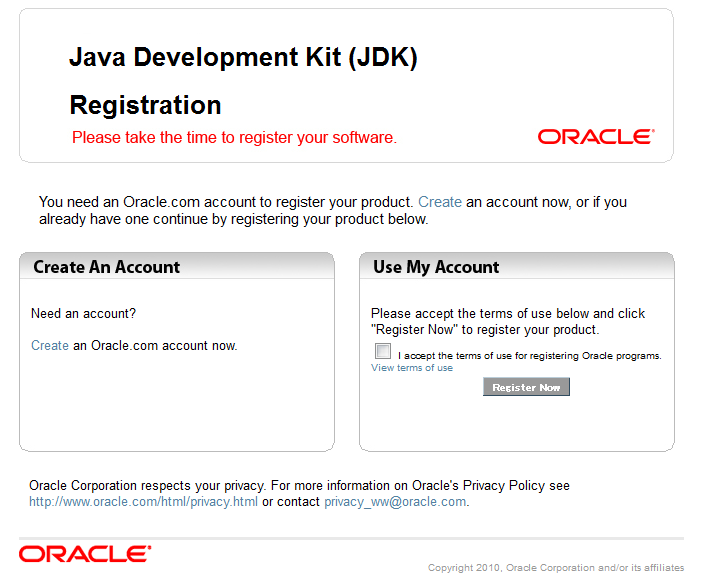Click Create link under Need an account
This screenshot has width=707, height=584.
tap(50, 346)
